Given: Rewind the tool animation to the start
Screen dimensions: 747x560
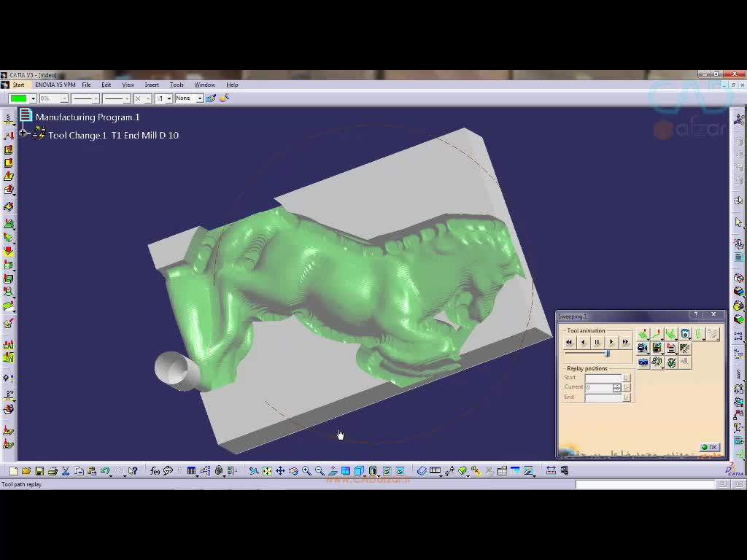Looking at the screenshot, I should pyautogui.click(x=569, y=342).
